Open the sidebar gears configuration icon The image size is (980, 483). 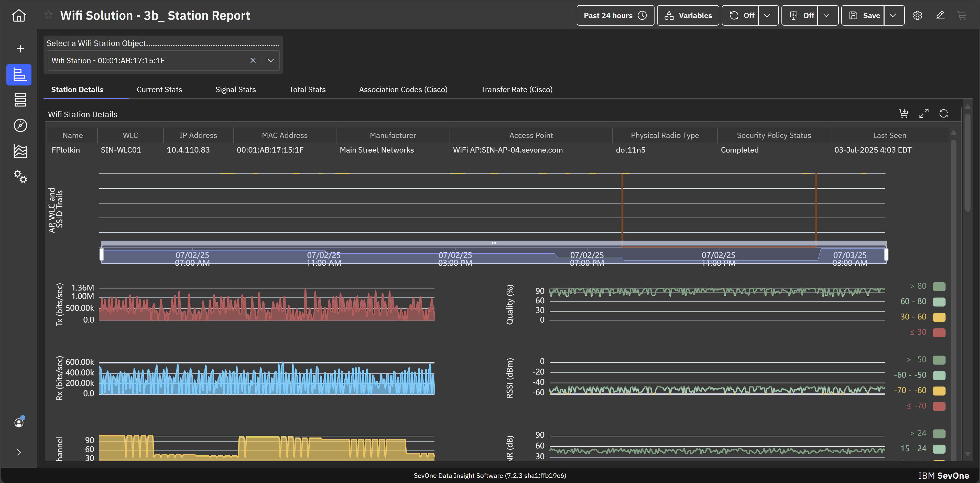pos(20,177)
